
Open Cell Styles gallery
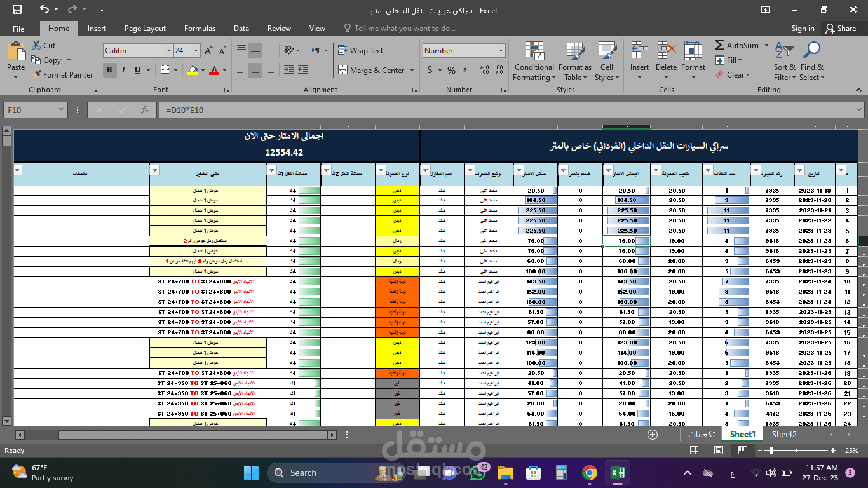pyautogui.click(x=606, y=62)
